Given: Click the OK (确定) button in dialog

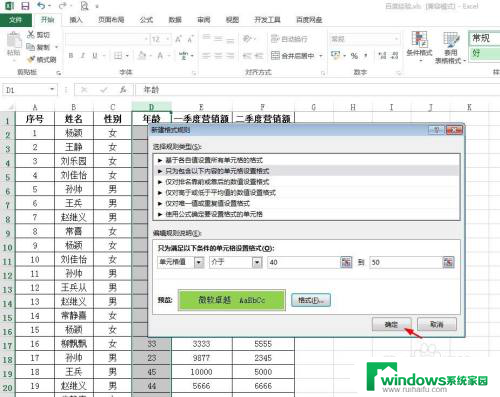Looking at the screenshot, I should point(391,324).
